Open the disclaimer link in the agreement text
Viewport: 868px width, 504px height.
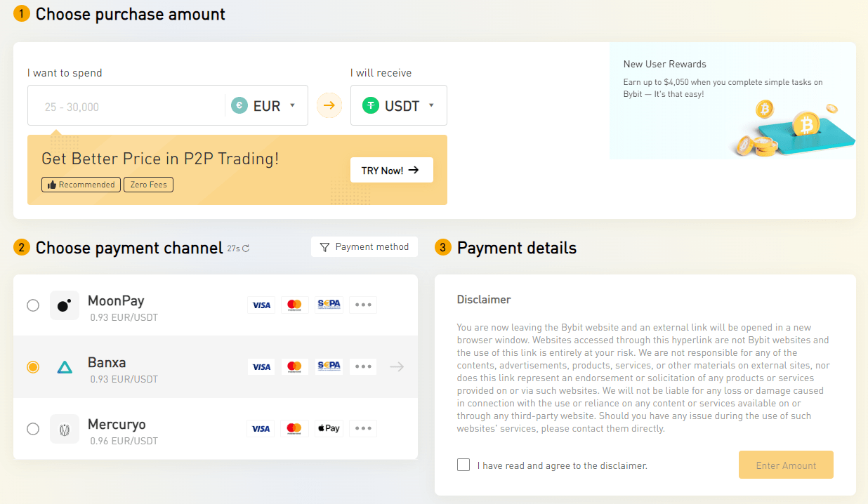click(x=628, y=464)
